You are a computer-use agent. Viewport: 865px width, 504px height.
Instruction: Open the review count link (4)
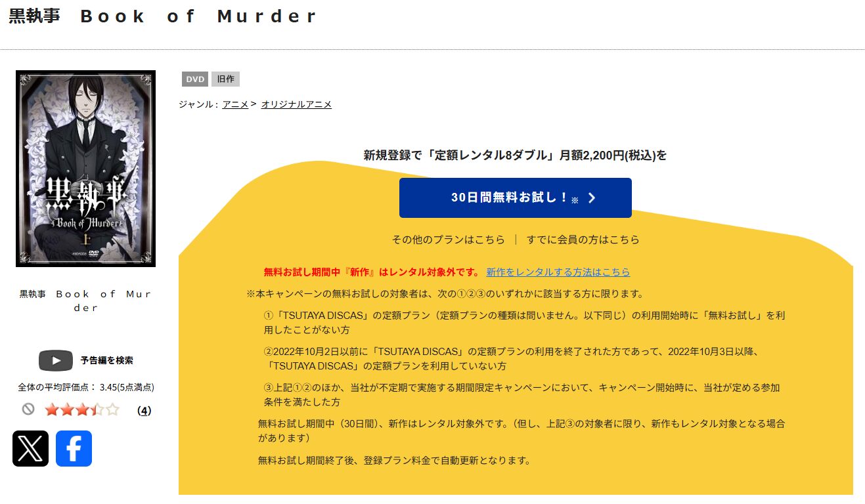coord(144,411)
